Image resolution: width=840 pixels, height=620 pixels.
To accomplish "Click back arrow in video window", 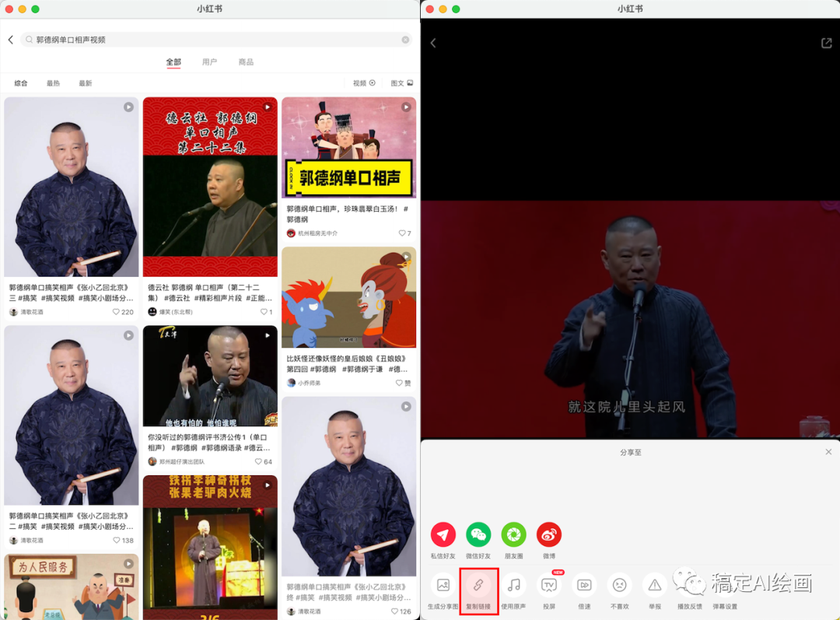I will (x=433, y=43).
